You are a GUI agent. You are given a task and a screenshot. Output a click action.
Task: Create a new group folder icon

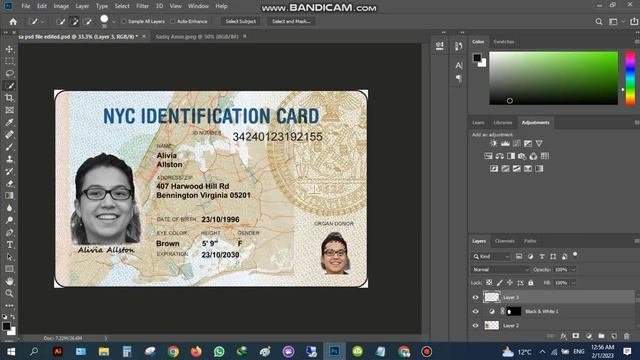coord(601,336)
